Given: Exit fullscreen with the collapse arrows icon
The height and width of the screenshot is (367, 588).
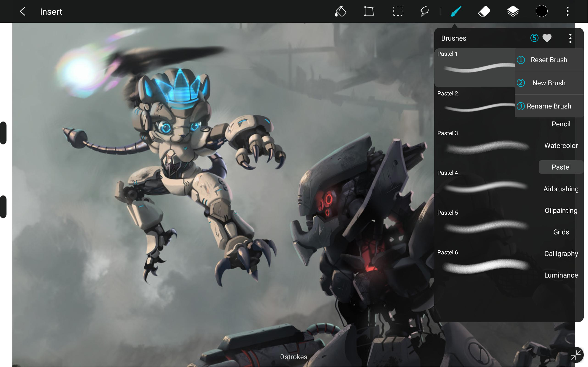Looking at the screenshot, I should pos(576,355).
